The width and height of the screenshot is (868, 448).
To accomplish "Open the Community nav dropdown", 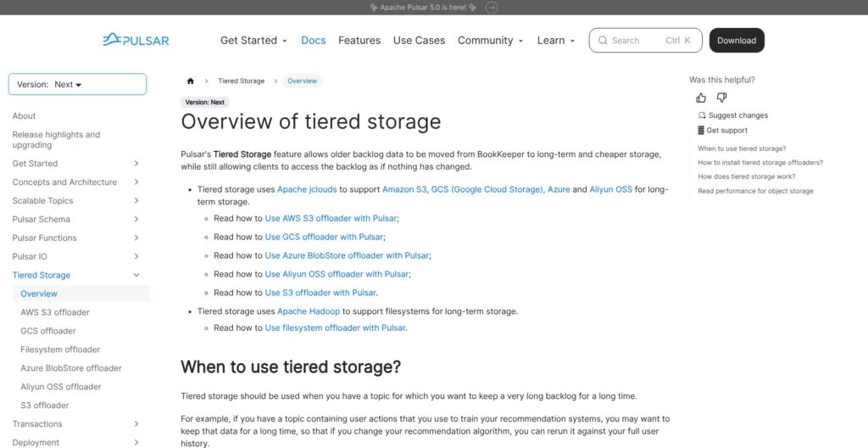I will point(490,41).
